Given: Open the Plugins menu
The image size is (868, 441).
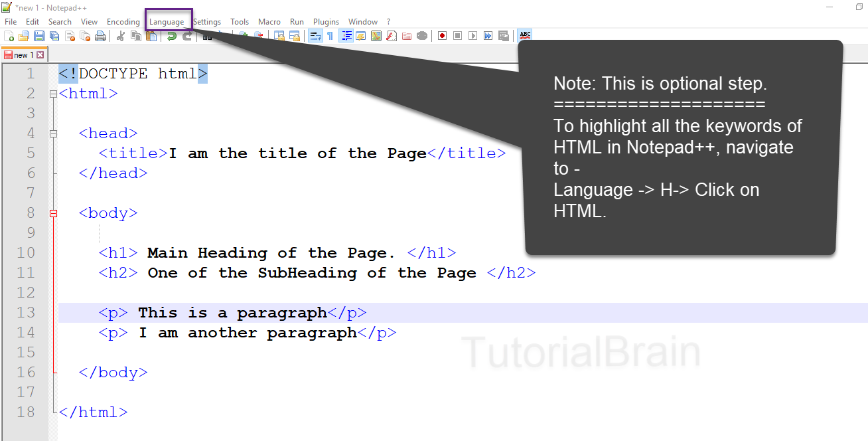Looking at the screenshot, I should (326, 22).
